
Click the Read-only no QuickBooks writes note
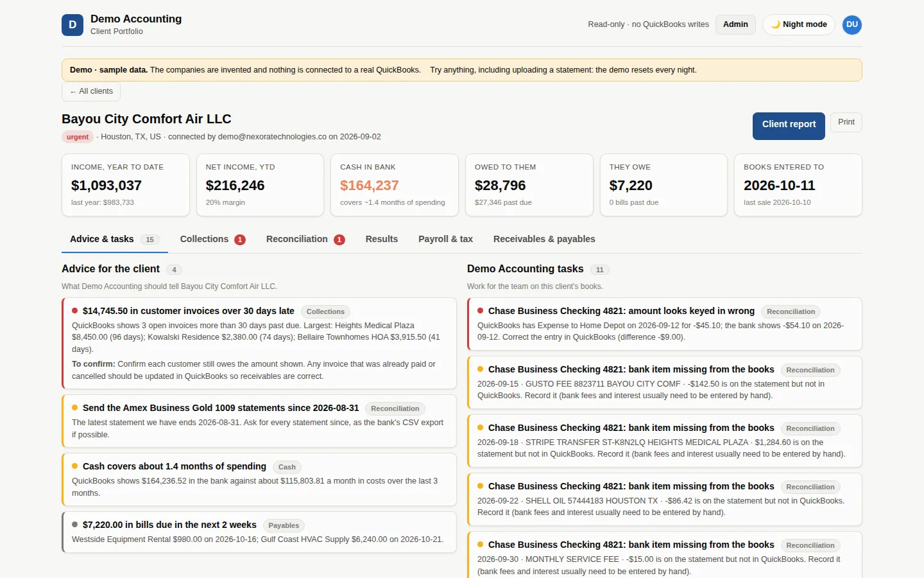pos(648,24)
